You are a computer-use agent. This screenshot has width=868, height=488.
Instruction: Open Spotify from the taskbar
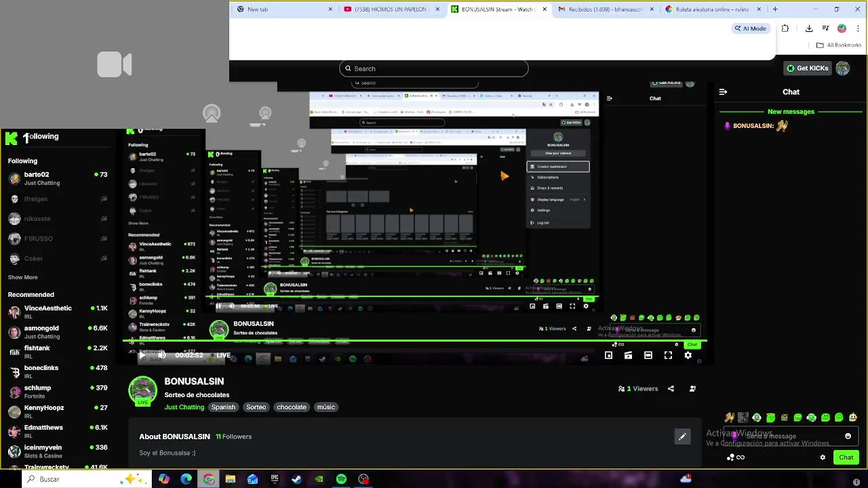click(x=341, y=479)
